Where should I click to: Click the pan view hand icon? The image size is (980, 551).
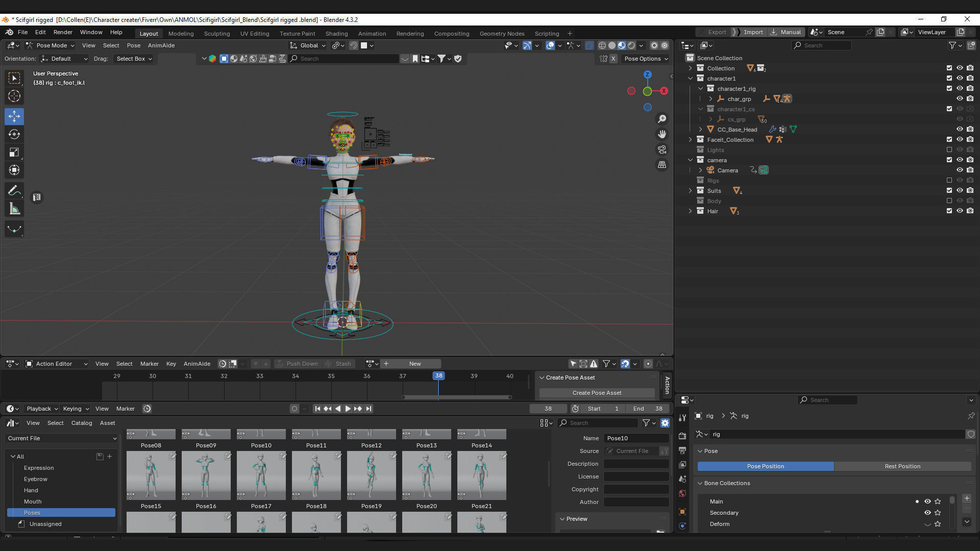[x=662, y=134]
